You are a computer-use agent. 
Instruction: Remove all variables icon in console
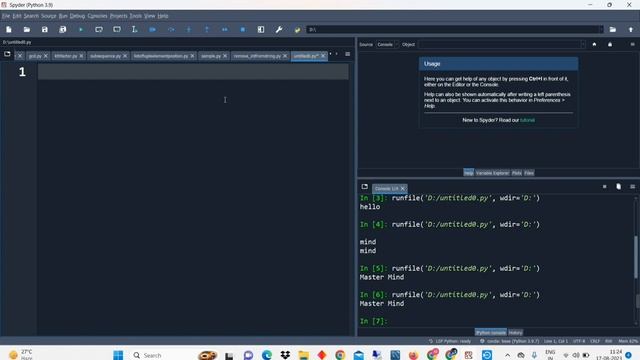point(618,187)
